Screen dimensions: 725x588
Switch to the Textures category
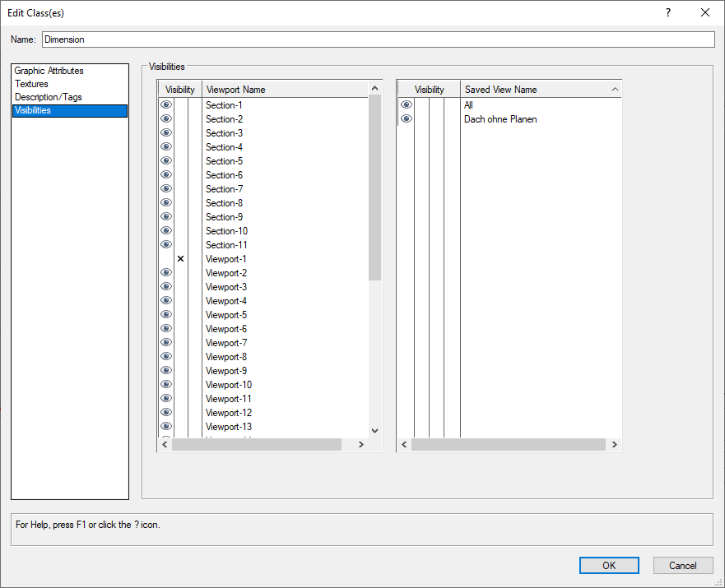click(x=31, y=83)
